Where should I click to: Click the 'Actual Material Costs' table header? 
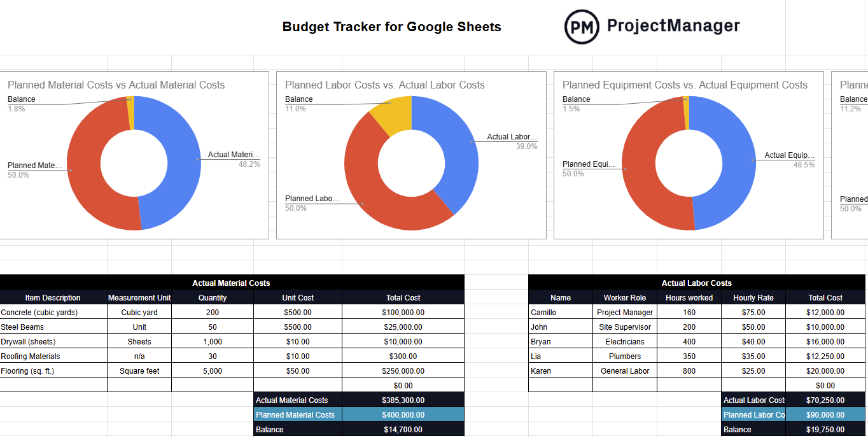[231, 283]
